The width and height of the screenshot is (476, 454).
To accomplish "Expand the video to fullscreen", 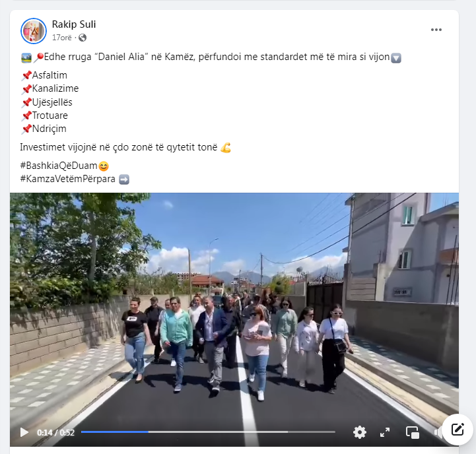I will tap(385, 432).
